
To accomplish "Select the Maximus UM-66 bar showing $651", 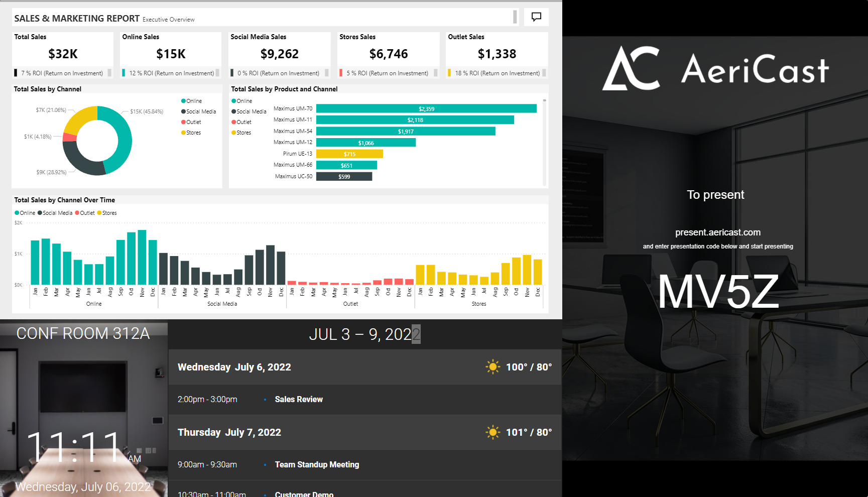I will [x=346, y=165].
